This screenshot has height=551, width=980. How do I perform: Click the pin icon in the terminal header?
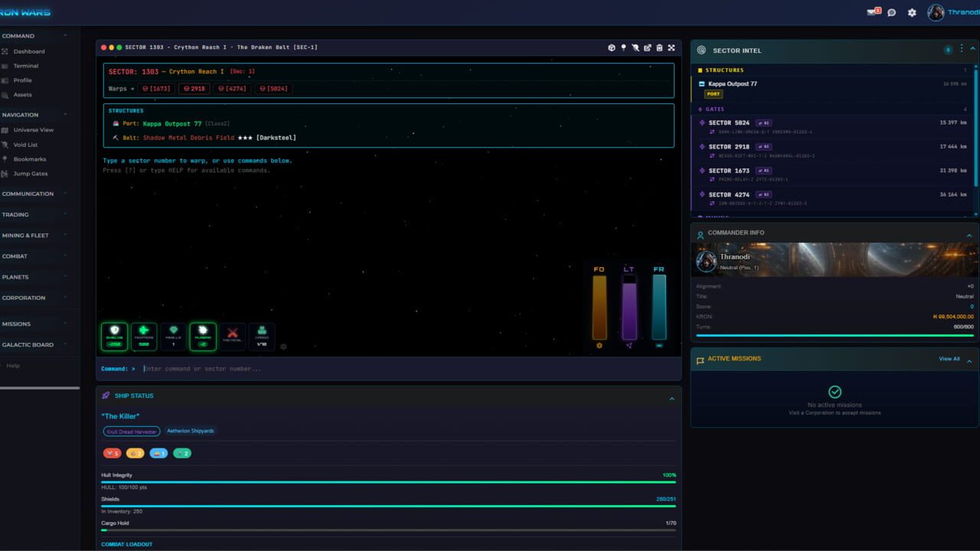[x=623, y=47]
